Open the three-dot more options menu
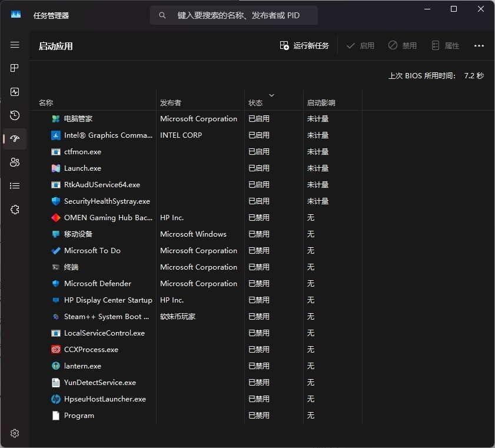The image size is (495, 448). pyautogui.click(x=479, y=46)
